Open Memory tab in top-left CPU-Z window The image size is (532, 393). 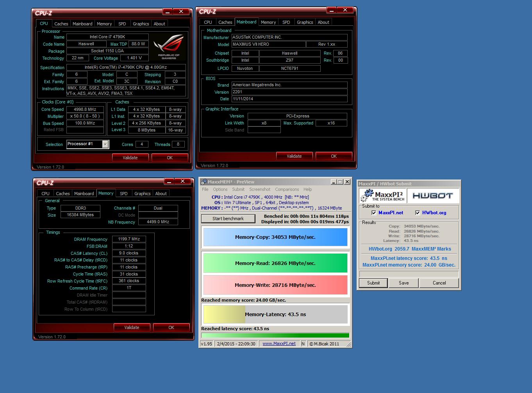[x=104, y=24]
